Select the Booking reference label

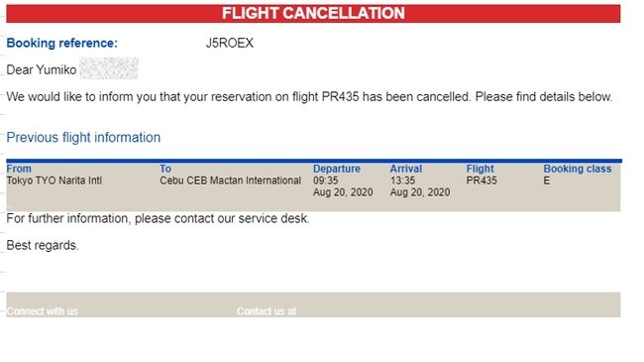pyautogui.click(x=62, y=44)
